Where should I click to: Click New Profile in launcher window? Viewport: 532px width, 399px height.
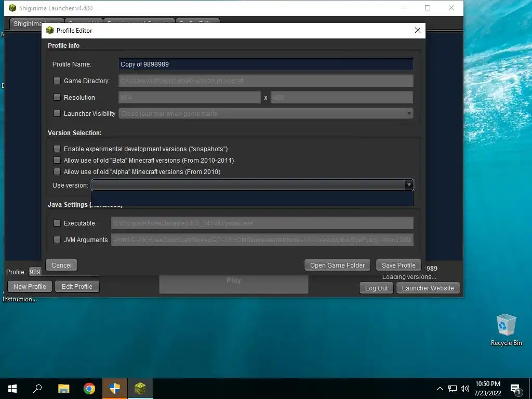point(30,286)
